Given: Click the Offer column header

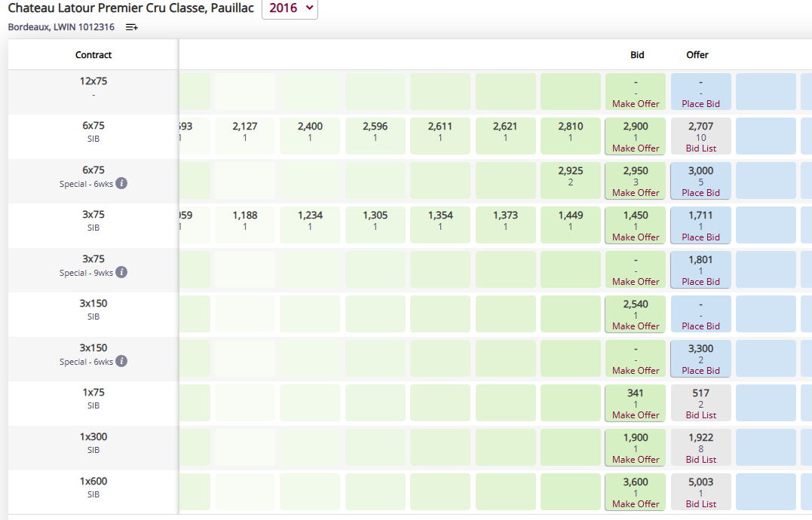Looking at the screenshot, I should click(697, 55).
